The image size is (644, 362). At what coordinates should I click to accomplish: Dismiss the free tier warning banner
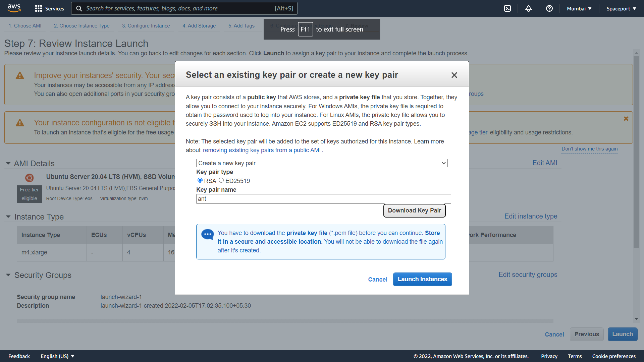click(626, 119)
